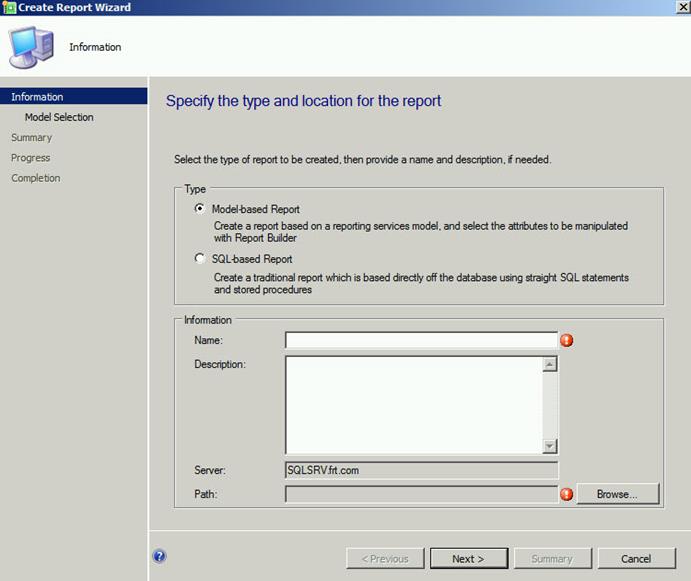The image size is (691, 581).
Task: Close the Create Report Wizard window
Action: coord(683,7)
